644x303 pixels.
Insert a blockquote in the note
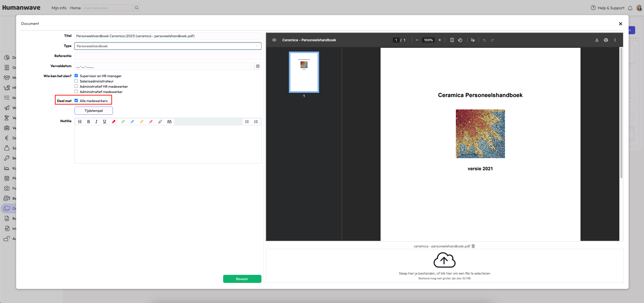pos(170,122)
